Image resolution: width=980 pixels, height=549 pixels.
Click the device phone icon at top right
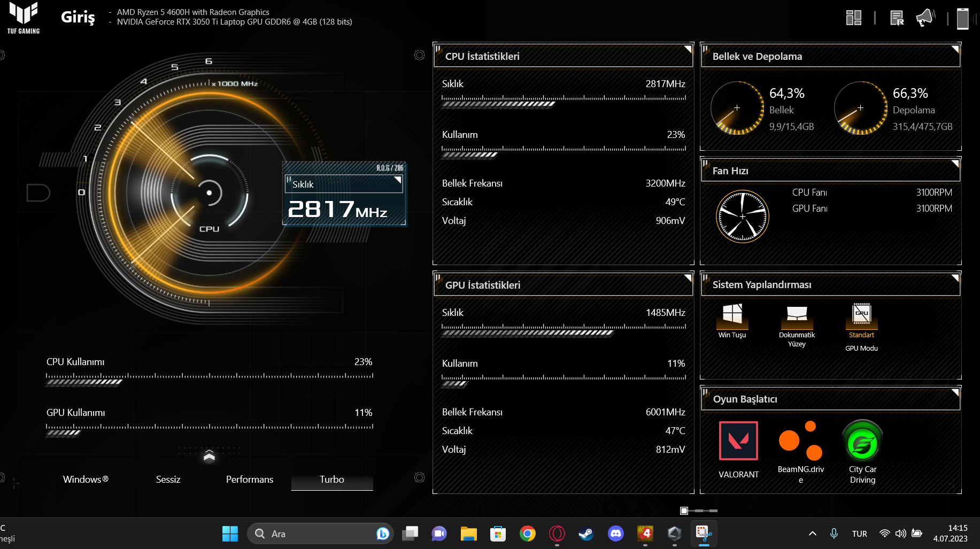(962, 18)
